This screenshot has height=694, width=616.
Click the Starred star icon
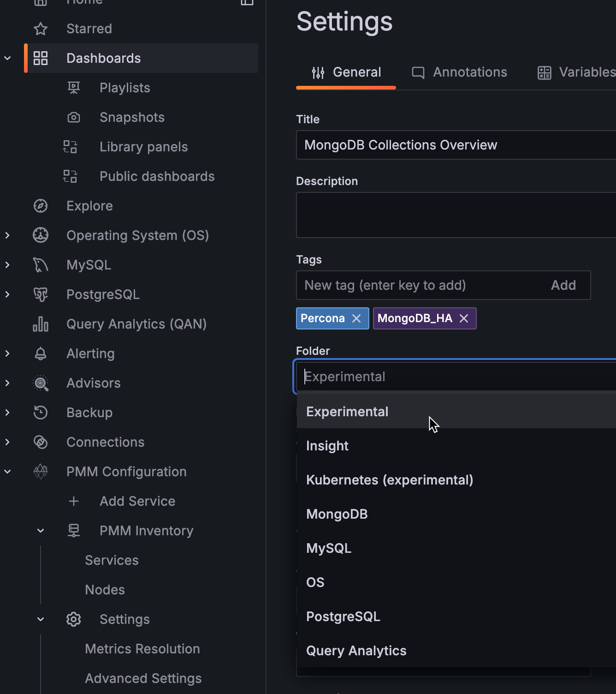[x=41, y=29]
